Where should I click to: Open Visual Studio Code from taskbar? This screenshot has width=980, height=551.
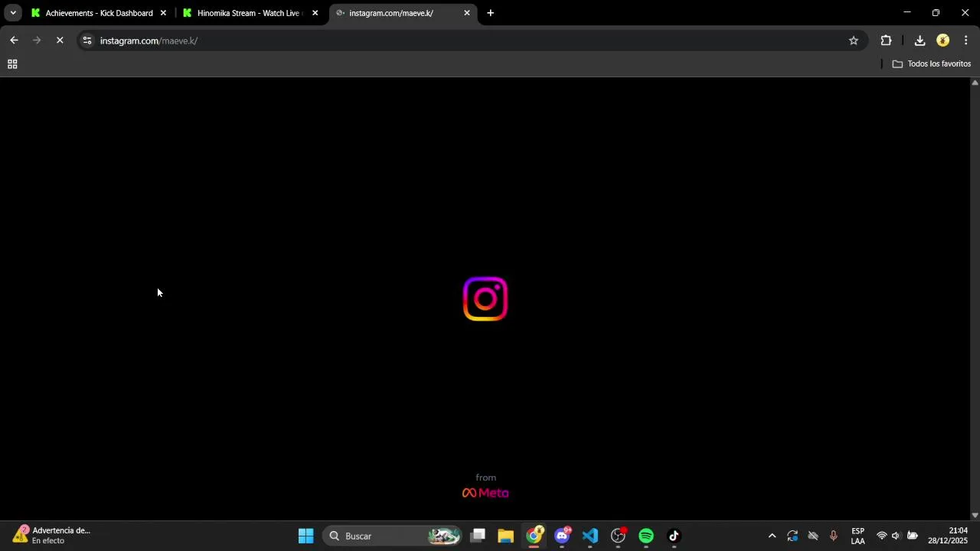pos(590,536)
